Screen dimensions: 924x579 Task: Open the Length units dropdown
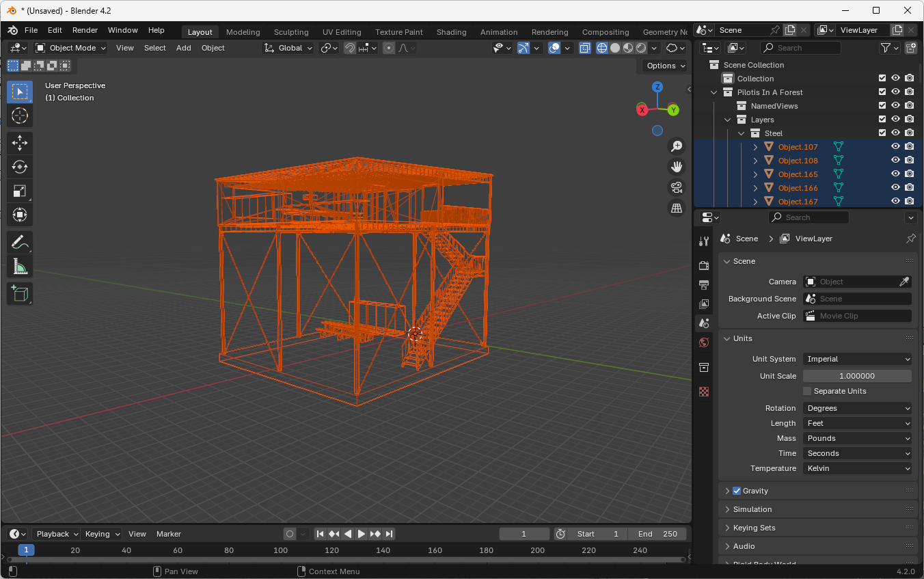pyautogui.click(x=857, y=423)
